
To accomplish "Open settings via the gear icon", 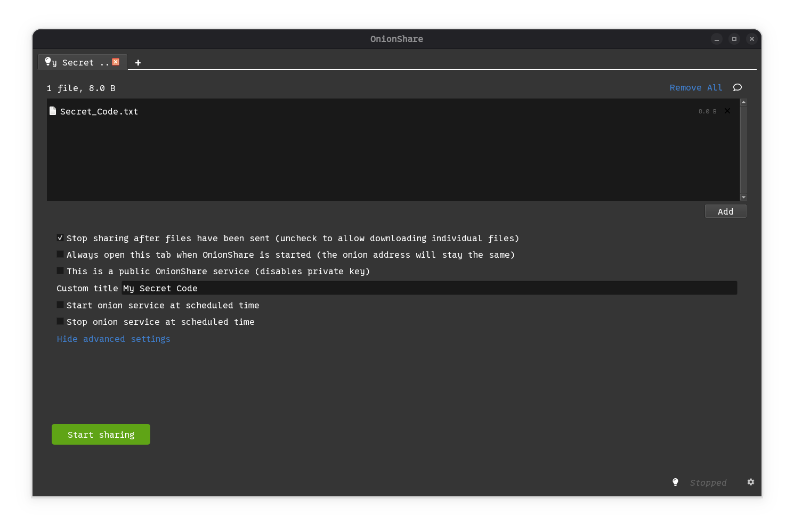I will point(750,482).
